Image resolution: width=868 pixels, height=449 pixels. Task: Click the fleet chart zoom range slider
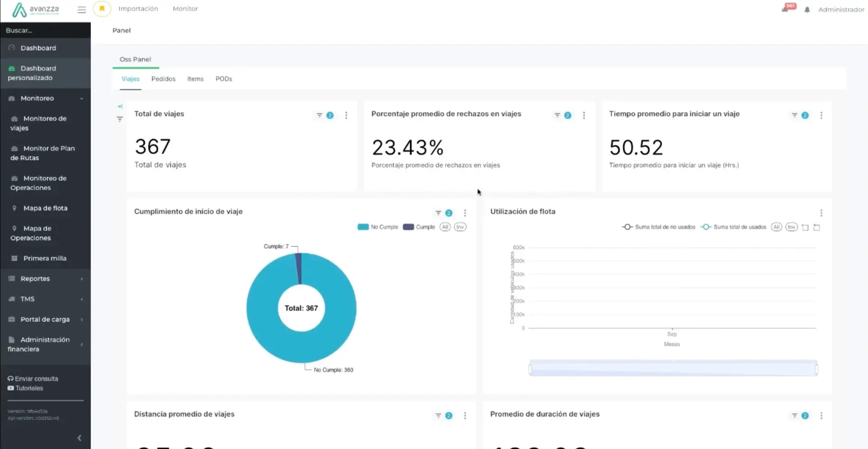[x=673, y=369]
